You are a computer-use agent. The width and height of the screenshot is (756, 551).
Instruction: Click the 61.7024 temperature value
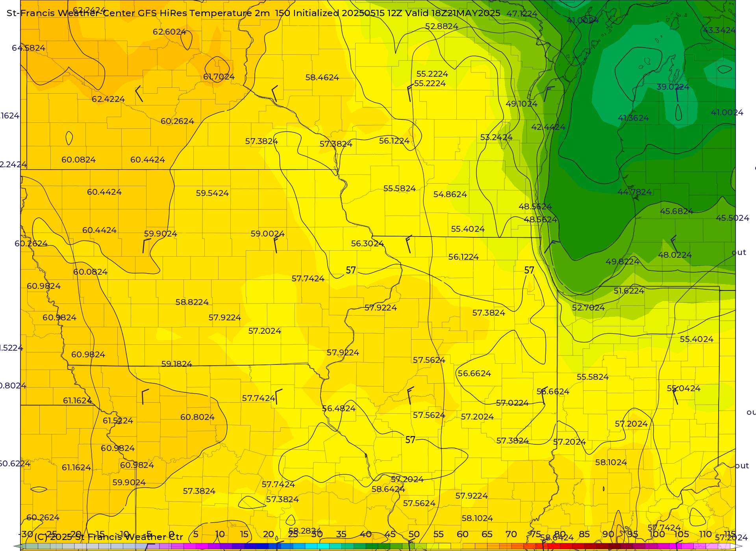point(219,77)
